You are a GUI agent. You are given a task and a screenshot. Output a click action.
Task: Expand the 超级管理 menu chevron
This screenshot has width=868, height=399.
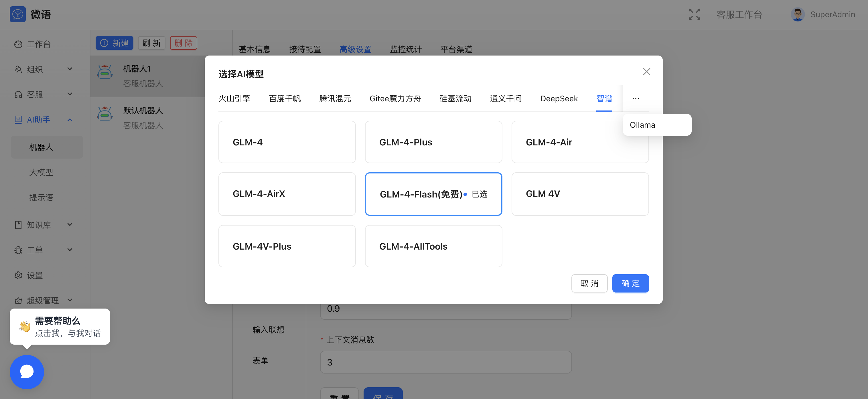click(70, 300)
